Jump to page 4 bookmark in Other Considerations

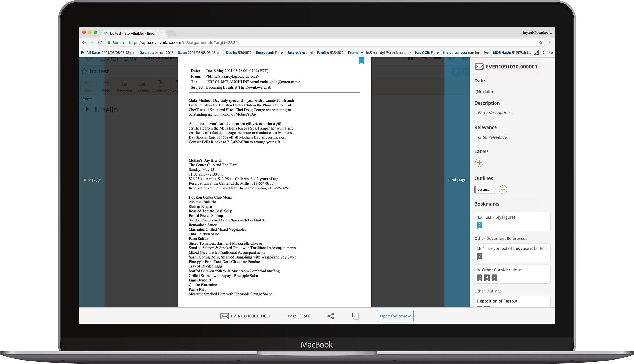pos(487,278)
